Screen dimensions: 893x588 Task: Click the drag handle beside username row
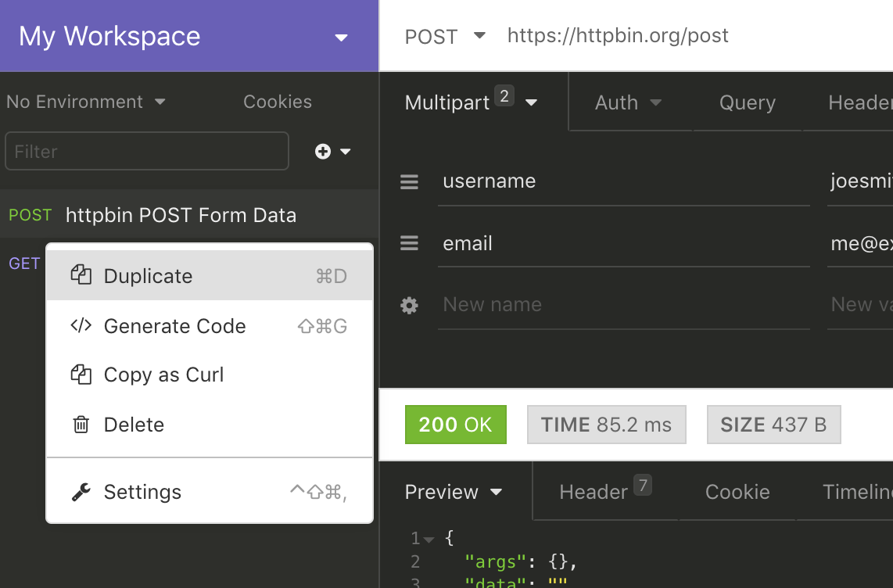point(409,181)
